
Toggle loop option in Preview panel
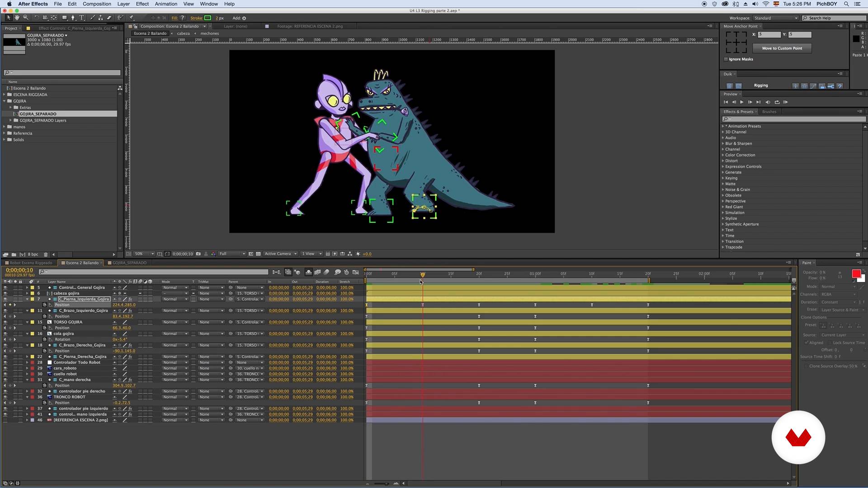pyautogui.click(x=777, y=102)
